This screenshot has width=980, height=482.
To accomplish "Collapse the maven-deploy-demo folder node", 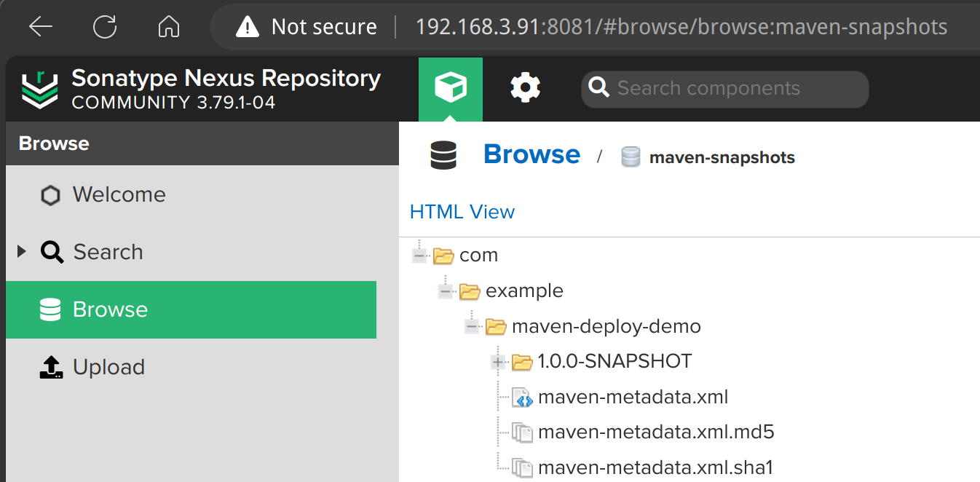I will coord(472,327).
